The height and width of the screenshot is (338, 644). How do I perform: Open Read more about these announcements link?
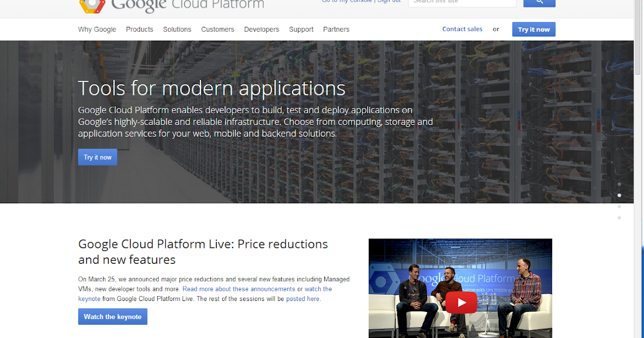(x=239, y=289)
